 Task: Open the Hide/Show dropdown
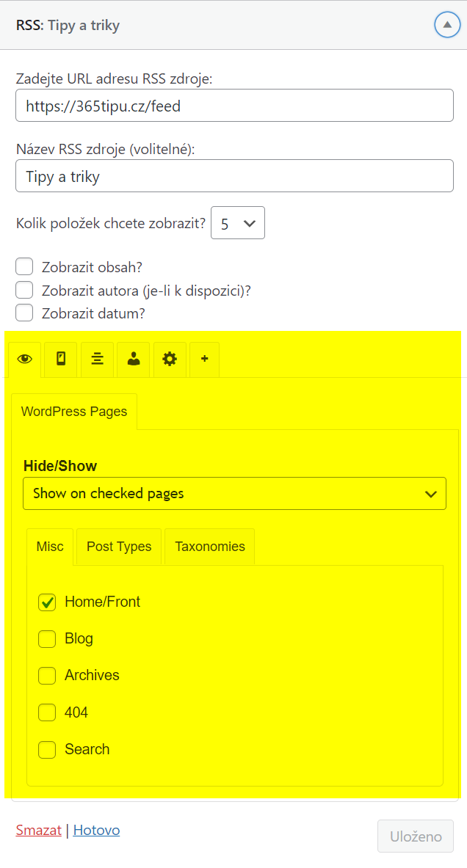pyautogui.click(x=234, y=493)
